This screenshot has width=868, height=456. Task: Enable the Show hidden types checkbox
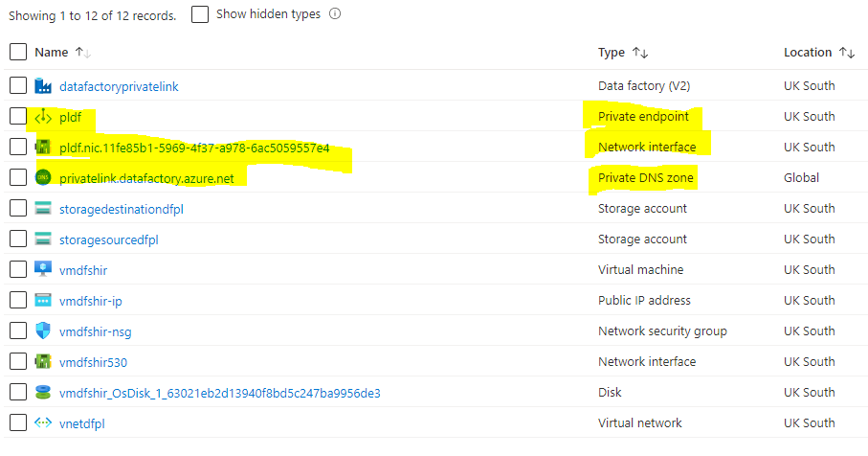pyautogui.click(x=200, y=14)
